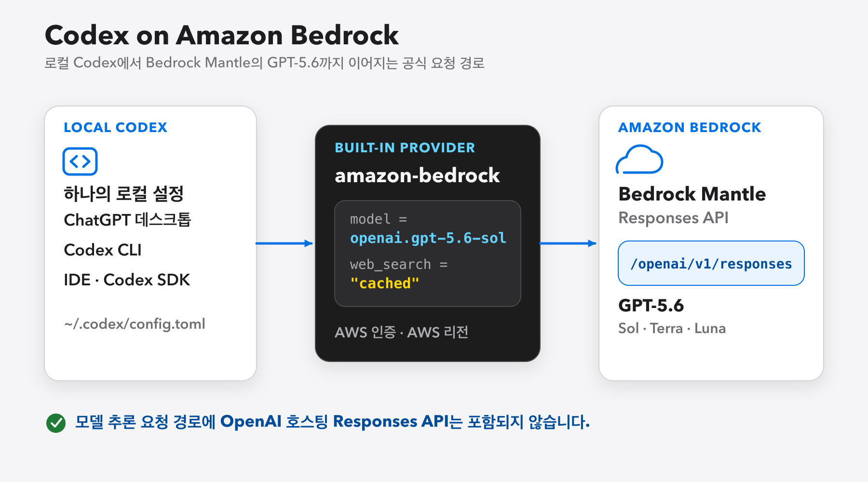
Task: Click the Sol · Terra · Luna text
Action: pos(672,328)
